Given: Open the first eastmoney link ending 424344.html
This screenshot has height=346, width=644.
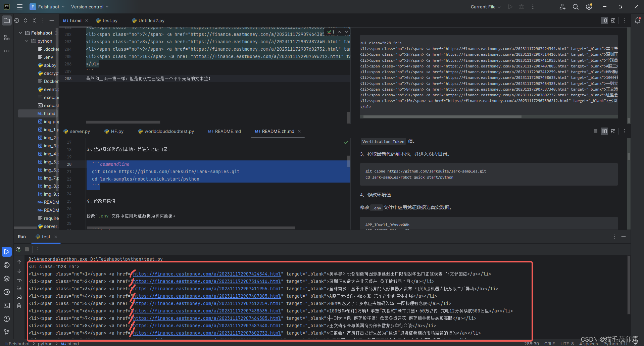Looking at the screenshot, I should pyautogui.click(x=207, y=274).
